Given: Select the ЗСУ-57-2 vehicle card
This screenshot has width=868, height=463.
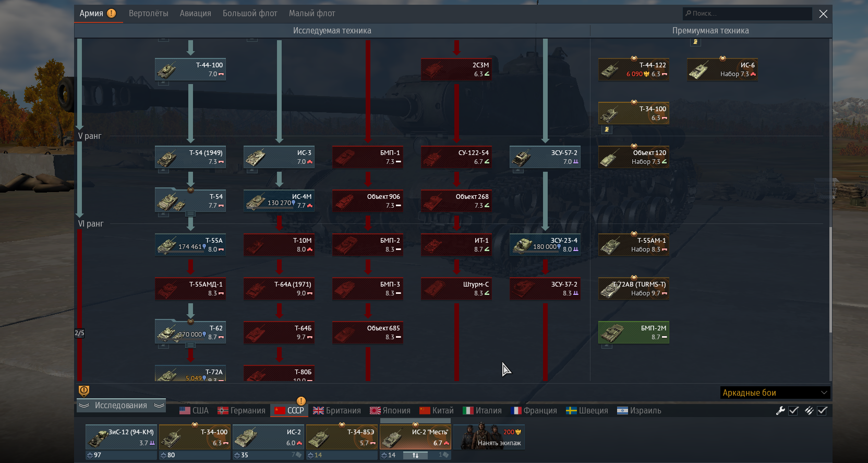Looking at the screenshot, I should pos(545,157).
